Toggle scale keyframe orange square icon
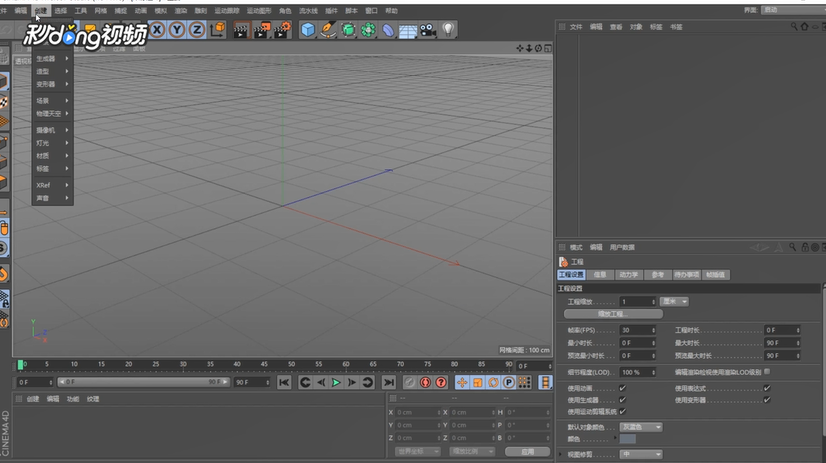This screenshot has width=826, height=463. coord(477,382)
